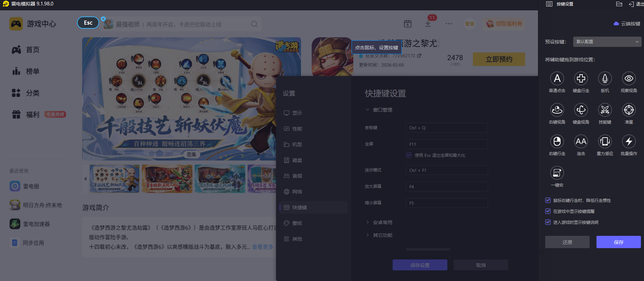The height and width of the screenshot is (281, 644).
Task: Toggle 进入游戏时显示按键说明 checkbox
Action: 548,222
